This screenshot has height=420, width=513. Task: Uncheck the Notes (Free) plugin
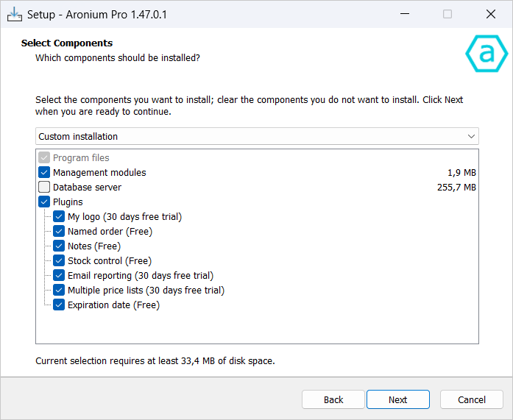pos(59,246)
